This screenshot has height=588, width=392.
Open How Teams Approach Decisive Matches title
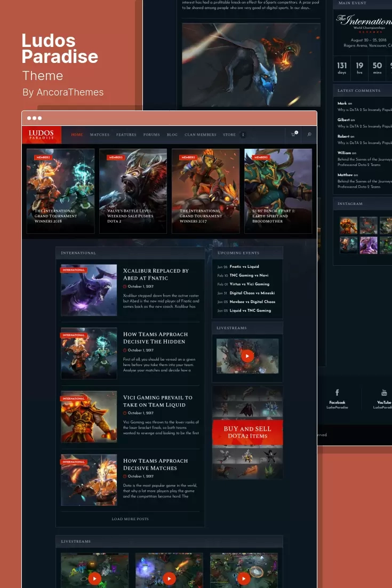(x=155, y=464)
